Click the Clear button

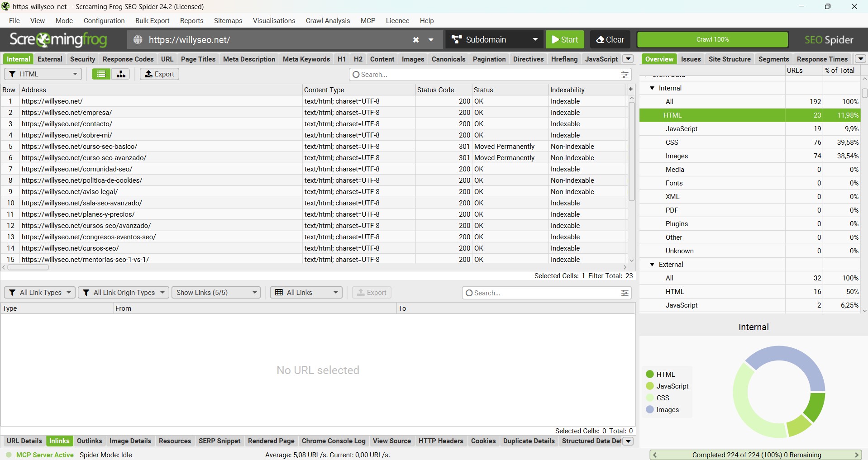[610, 40]
